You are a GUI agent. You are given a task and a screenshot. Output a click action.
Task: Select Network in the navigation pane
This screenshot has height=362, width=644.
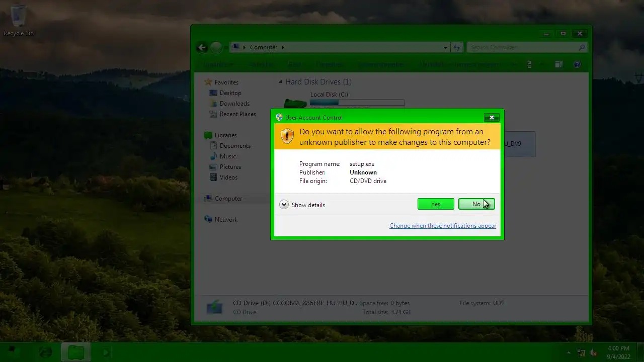[x=226, y=220]
